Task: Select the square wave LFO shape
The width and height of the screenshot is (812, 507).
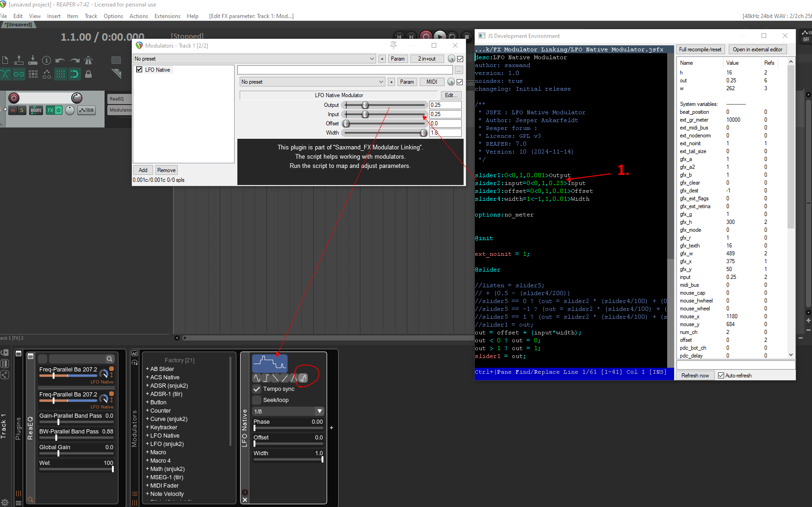Action: click(x=267, y=378)
